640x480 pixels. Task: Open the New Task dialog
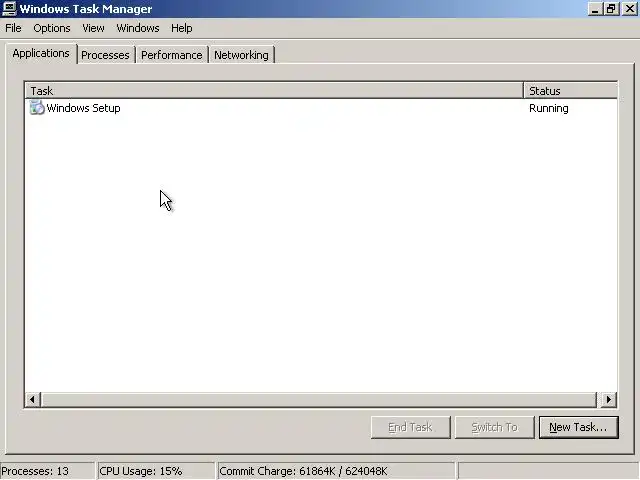coord(578,427)
